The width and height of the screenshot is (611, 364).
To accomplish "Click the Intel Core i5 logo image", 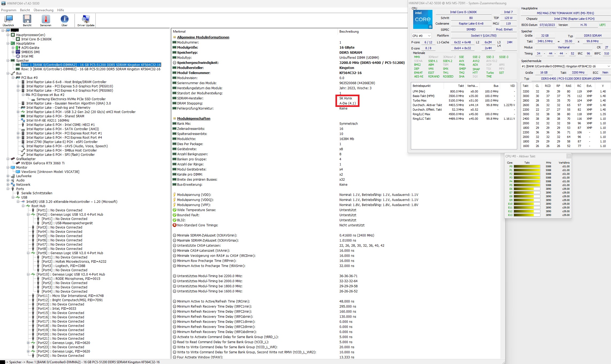I will [x=423, y=19].
